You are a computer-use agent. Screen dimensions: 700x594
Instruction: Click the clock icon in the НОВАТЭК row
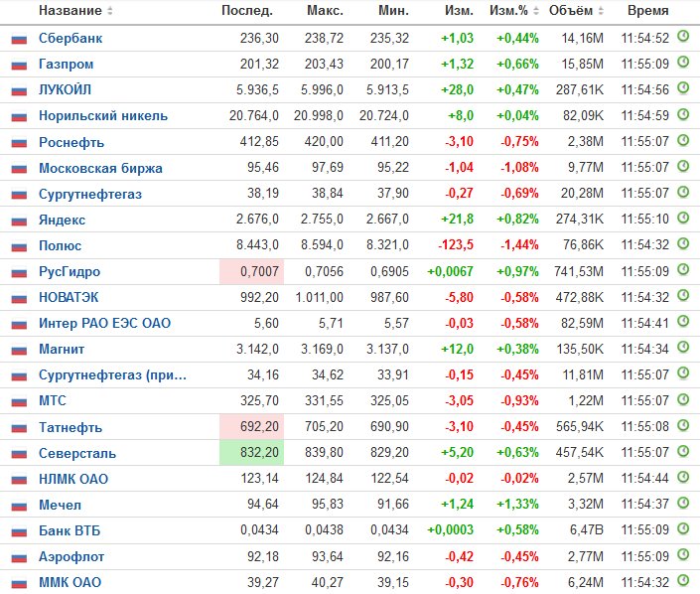[x=683, y=295]
